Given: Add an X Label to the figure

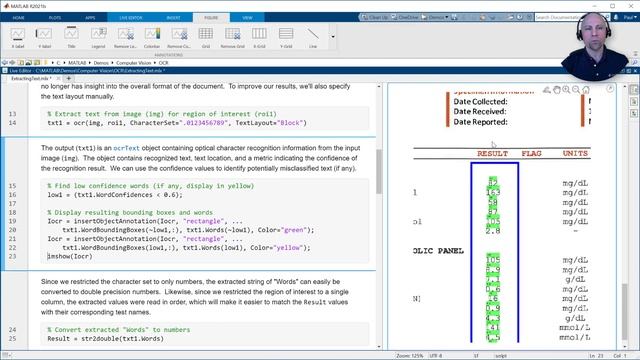Looking at the screenshot, I should pos(18,37).
